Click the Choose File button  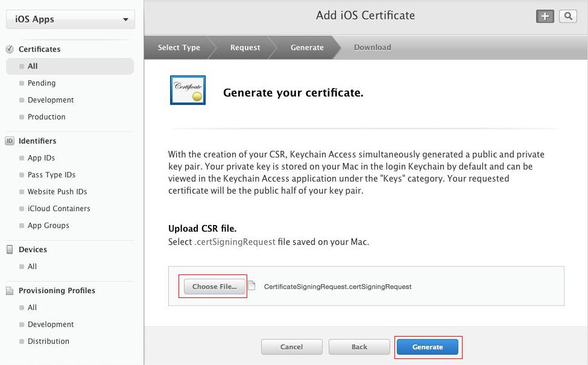coord(215,287)
